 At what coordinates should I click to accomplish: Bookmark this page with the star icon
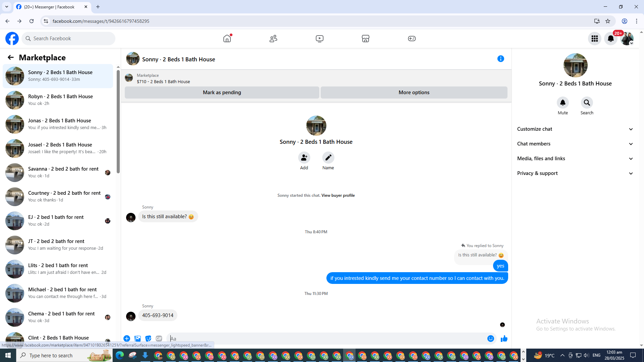608,21
